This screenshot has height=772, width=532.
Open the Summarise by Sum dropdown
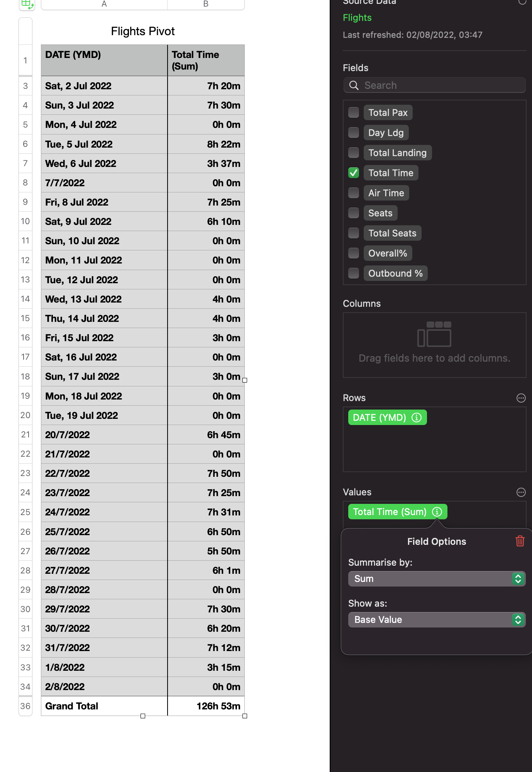(x=436, y=579)
